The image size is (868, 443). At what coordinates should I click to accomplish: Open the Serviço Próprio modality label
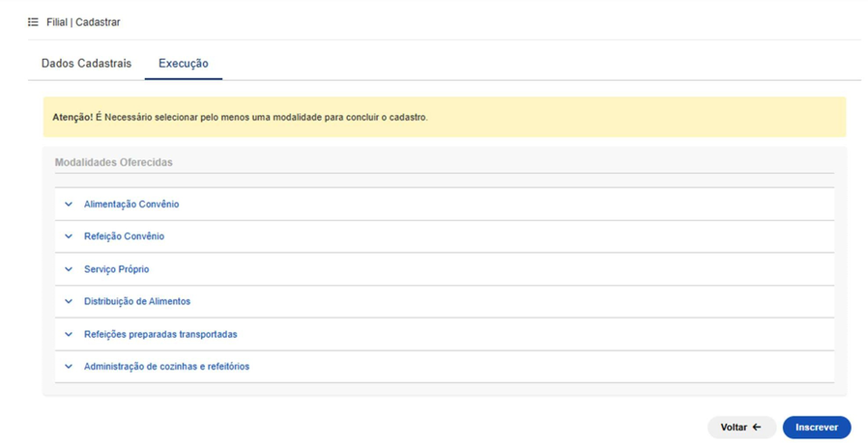[x=116, y=270]
